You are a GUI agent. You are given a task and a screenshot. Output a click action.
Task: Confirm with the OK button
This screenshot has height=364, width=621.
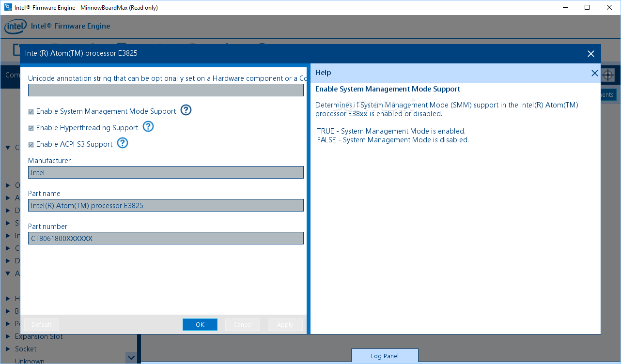[200, 325]
